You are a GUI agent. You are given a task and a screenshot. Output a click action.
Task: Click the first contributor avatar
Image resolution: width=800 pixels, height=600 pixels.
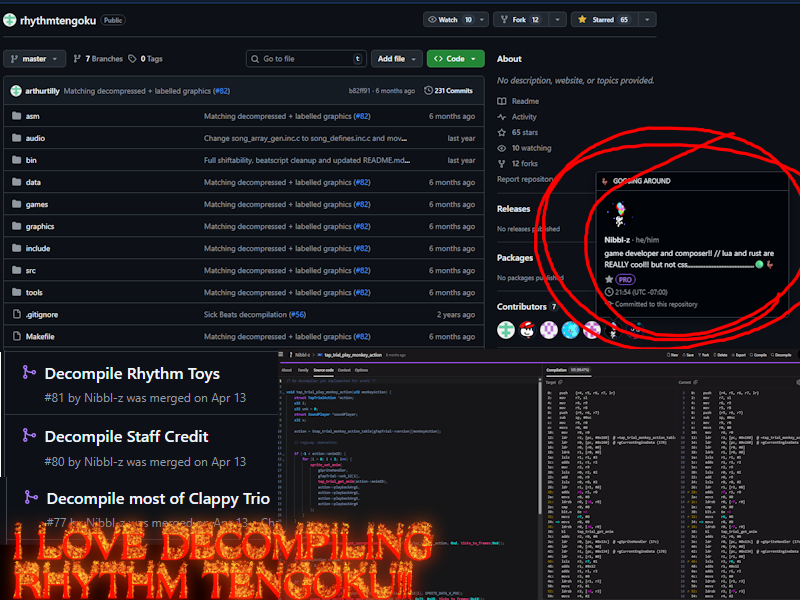(507, 329)
